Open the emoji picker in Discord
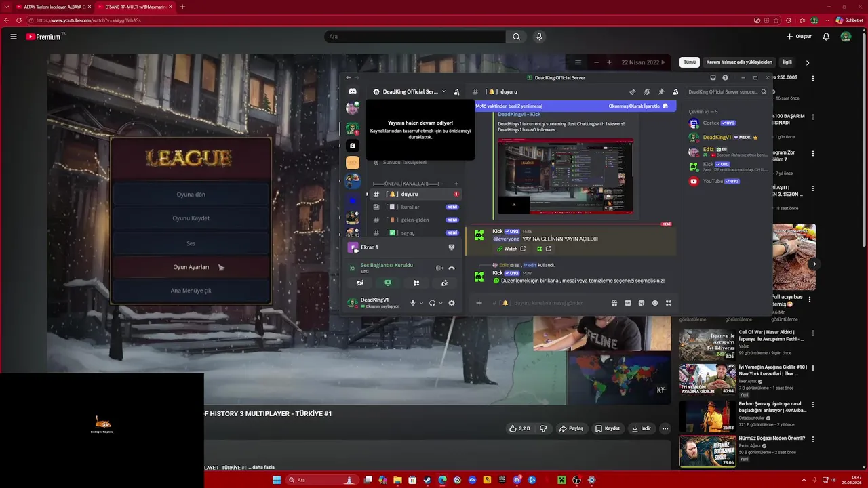The height and width of the screenshot is (488, 868). point(654,303)
